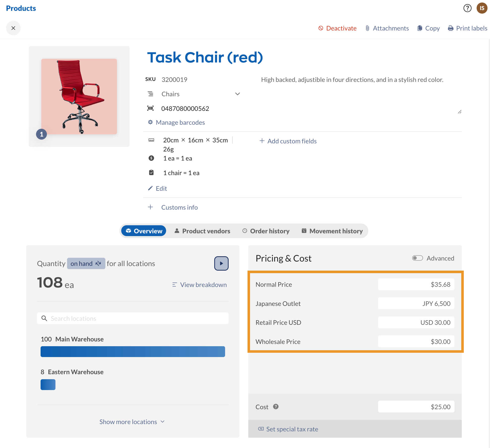Image resolution: width=490 pixels, height=448 pixels.
Task: Click the help question mark icon
Action: click(467, 8)
